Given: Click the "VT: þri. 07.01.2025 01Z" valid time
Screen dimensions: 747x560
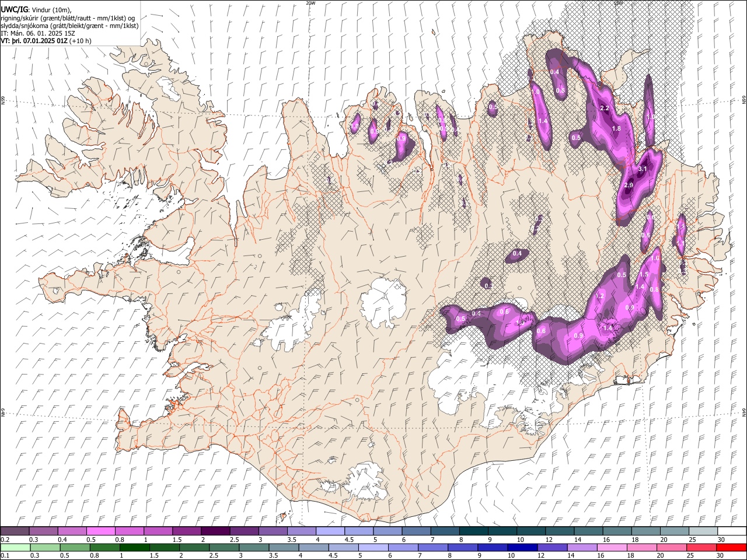Looking at the screenshot, I should pyautogui.click(x=34, y=41).
